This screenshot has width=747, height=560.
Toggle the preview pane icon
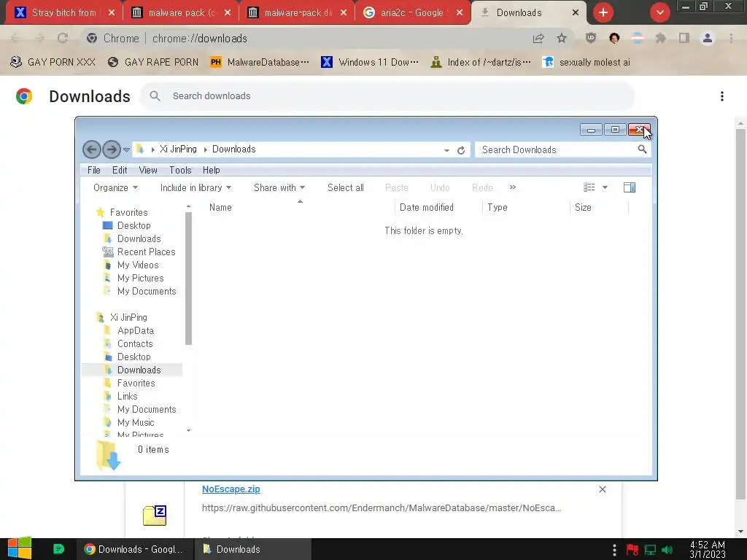[630, 187]
